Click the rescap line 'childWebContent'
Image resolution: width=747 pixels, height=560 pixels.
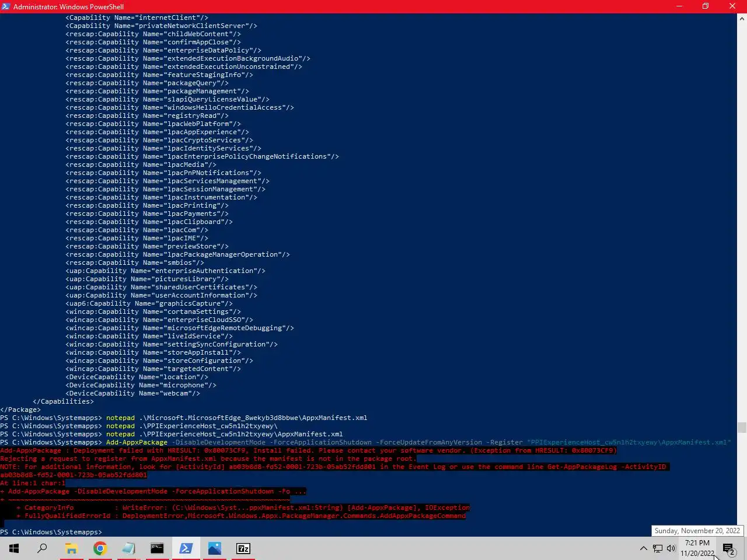tap(153, 34)
